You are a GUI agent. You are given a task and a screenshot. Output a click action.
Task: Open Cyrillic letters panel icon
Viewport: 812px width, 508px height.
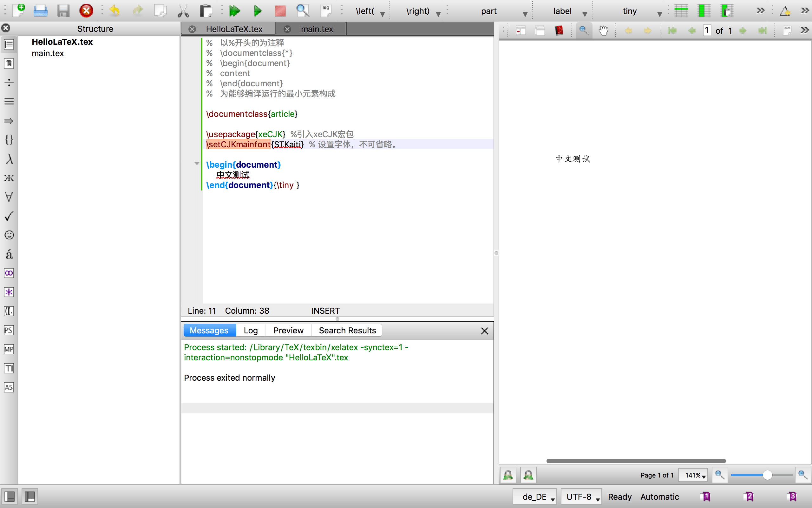click(9, 178)
